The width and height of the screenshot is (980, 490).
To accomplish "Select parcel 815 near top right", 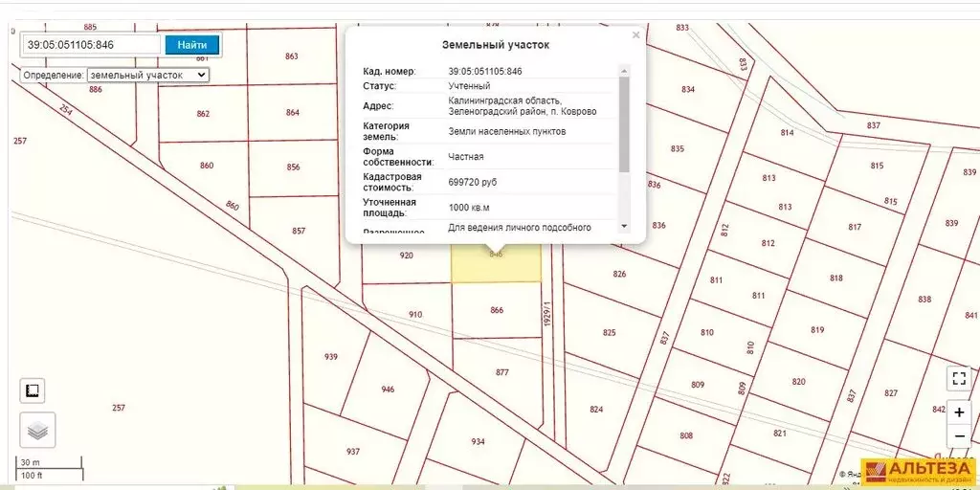I will [877, 166].
